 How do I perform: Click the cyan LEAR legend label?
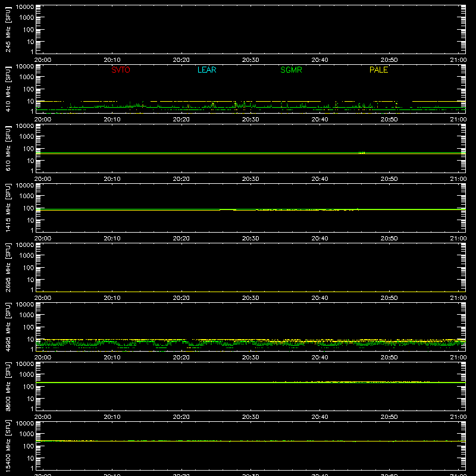(x=206, y=70)
